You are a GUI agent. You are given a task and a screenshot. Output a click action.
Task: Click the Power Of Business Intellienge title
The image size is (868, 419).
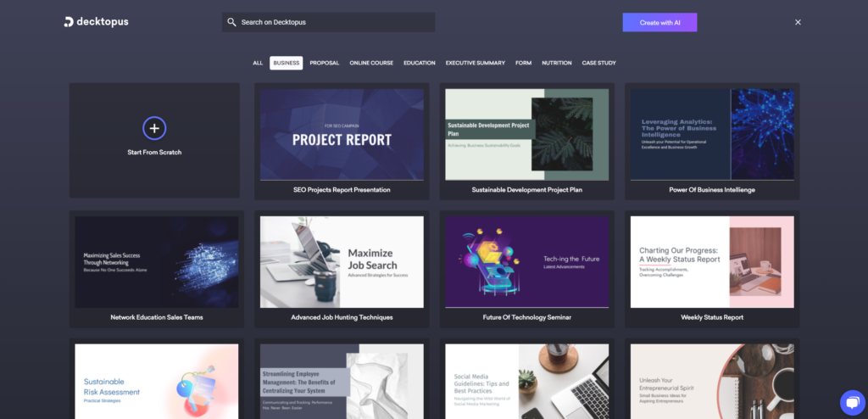pyautogui.click(x=712, y=189)
